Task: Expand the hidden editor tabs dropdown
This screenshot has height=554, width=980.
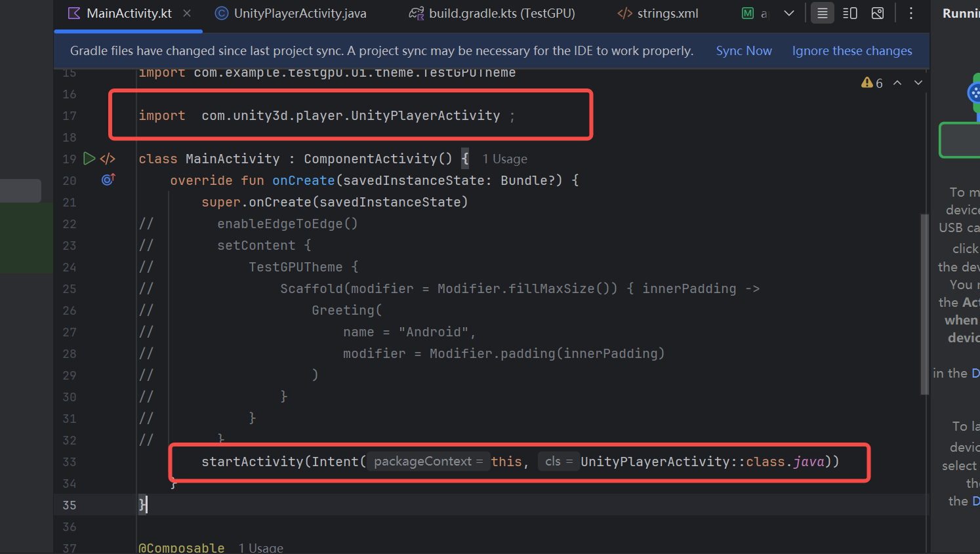Action: point(789,13)
